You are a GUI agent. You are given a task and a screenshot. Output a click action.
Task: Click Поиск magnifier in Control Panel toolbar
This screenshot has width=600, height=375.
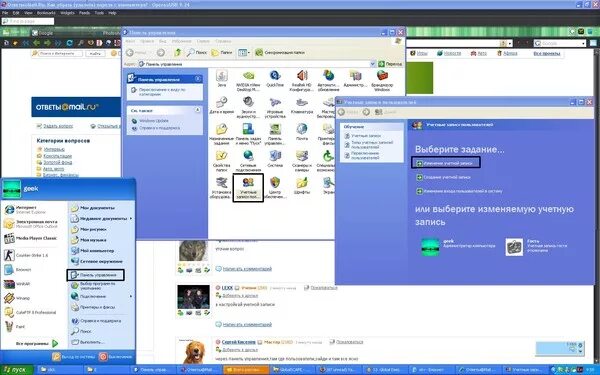pyautogui.click(x=197, y=52)
